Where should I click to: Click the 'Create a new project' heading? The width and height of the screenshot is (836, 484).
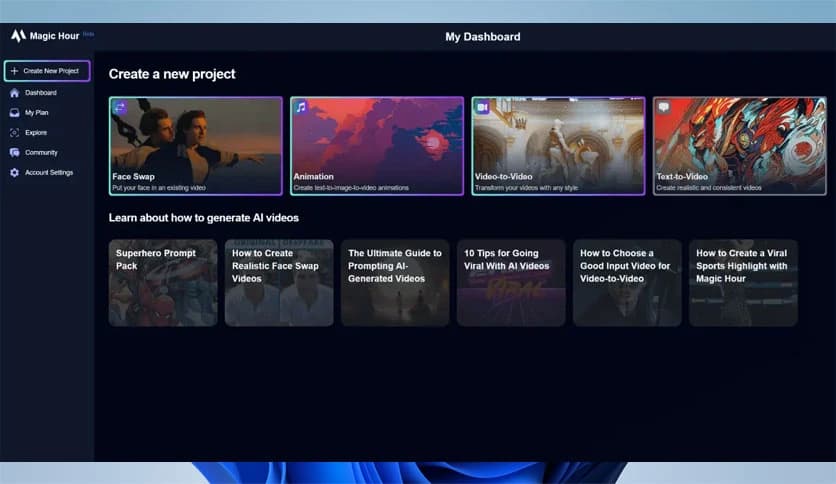click(x=172, y=74)
